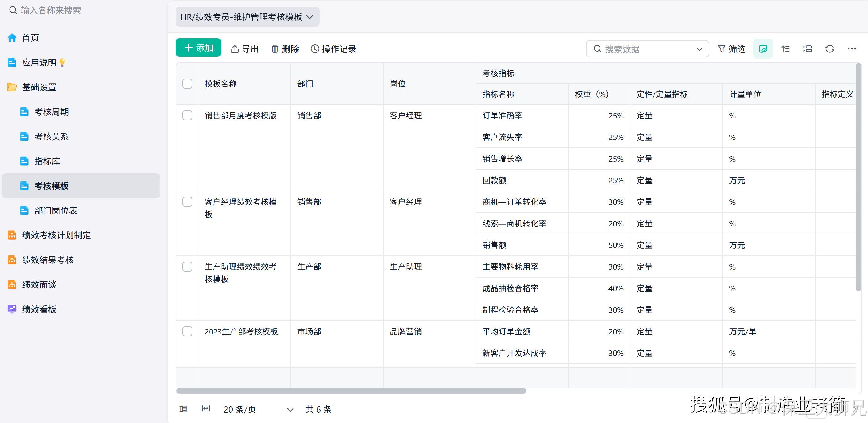Image resolution: width=868 pixels, height=423 pixels.
Task: Click the 操作记录 clock icon
Action: [x=315, y=49]
